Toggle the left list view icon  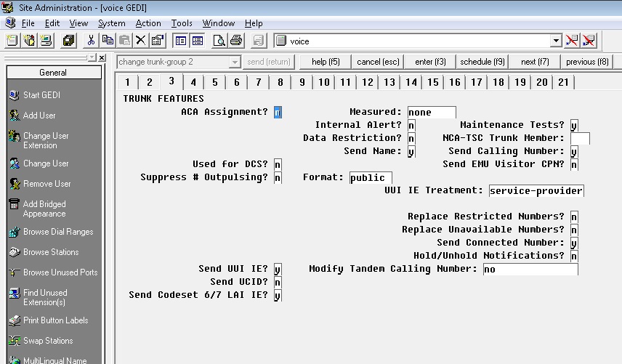point(181,41)
